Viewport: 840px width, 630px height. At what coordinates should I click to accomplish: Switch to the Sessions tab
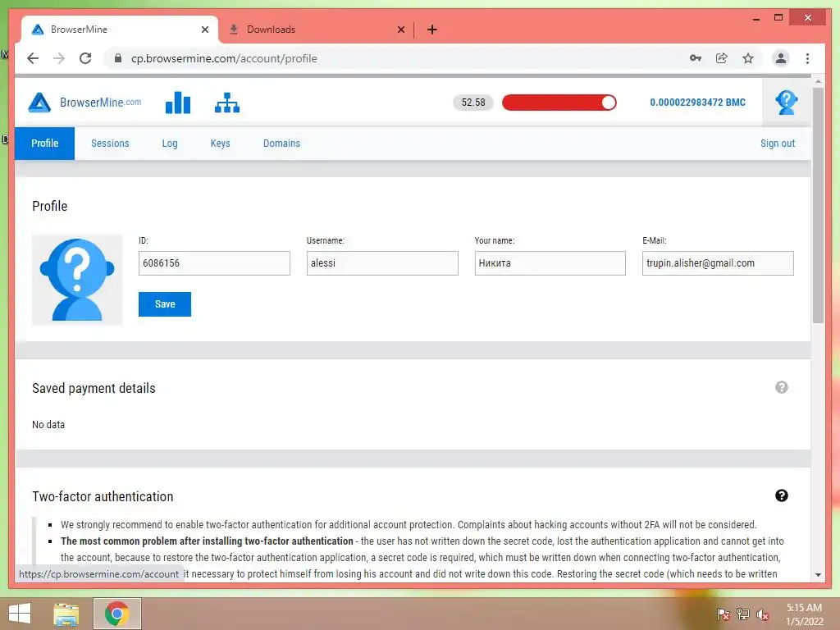110,143
